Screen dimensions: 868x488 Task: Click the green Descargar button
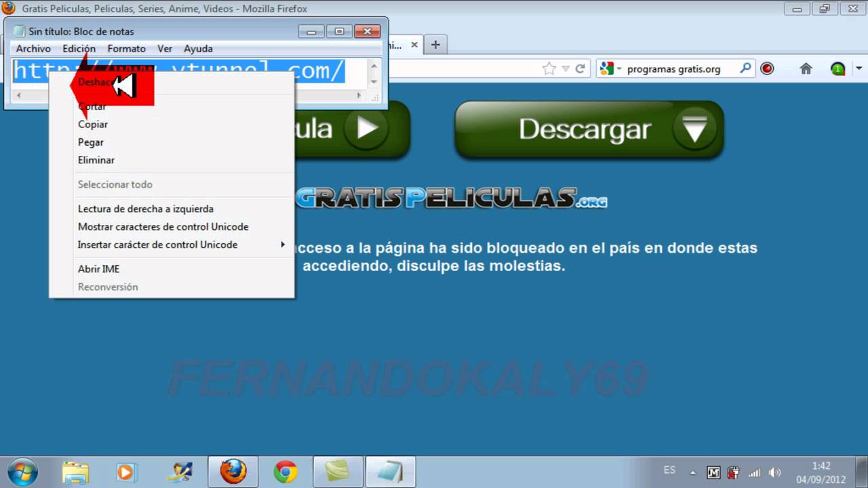pyautogui.click(x=589, y=129)
